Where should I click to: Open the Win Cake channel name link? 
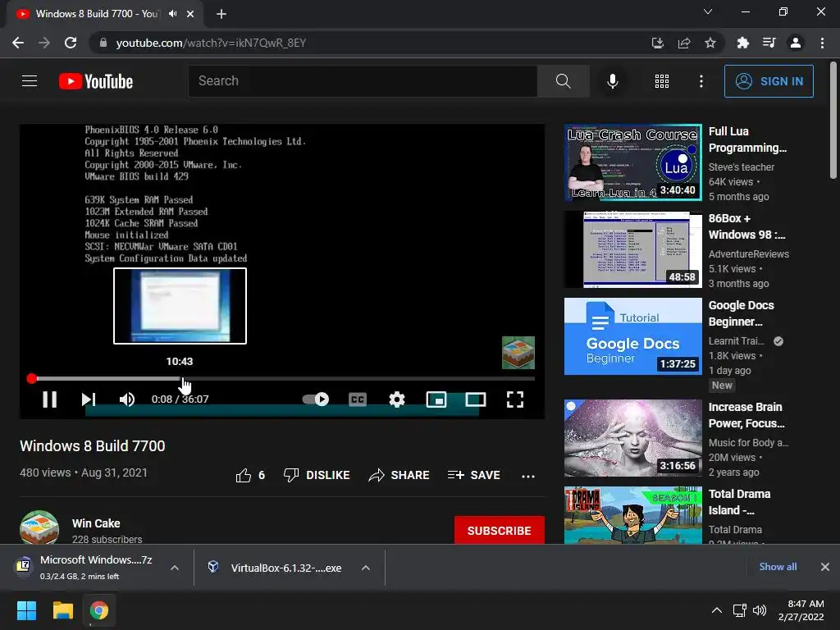pos(96,523)
